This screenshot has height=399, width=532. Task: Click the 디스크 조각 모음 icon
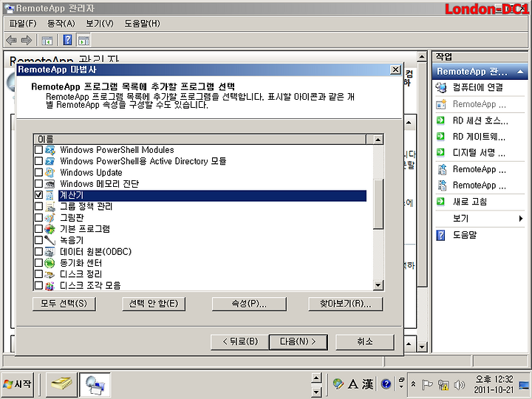[50, 286]
